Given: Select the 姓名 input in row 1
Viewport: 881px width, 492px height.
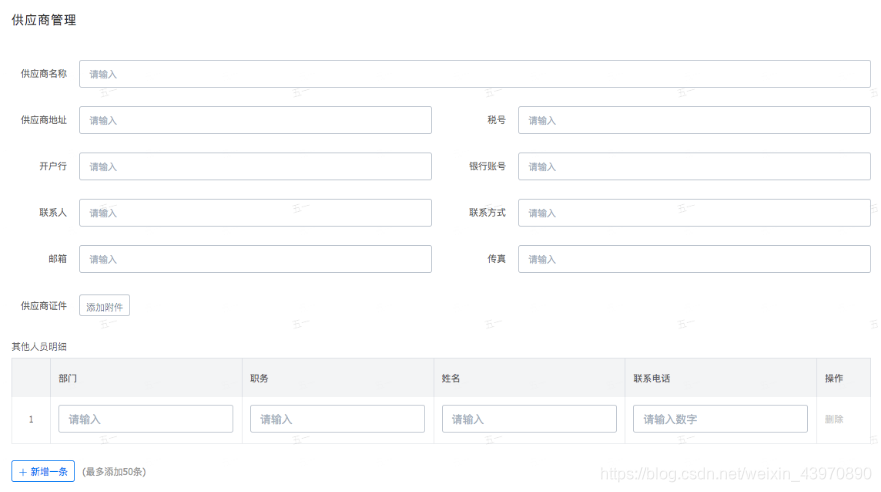Looking at the screenshot, I should pyautogui.click(x=529, y=419).
